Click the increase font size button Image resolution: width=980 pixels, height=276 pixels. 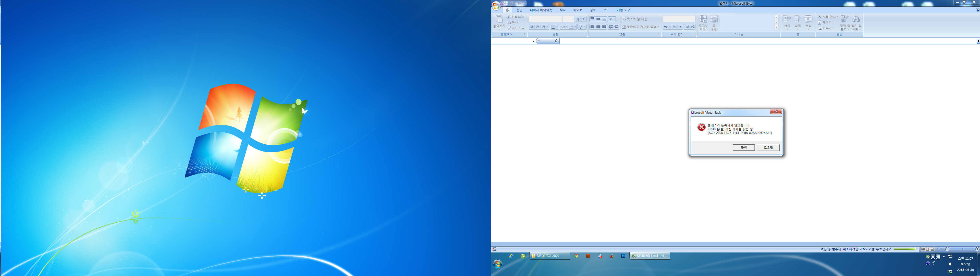pyautogui.click(x=578, y=19)
